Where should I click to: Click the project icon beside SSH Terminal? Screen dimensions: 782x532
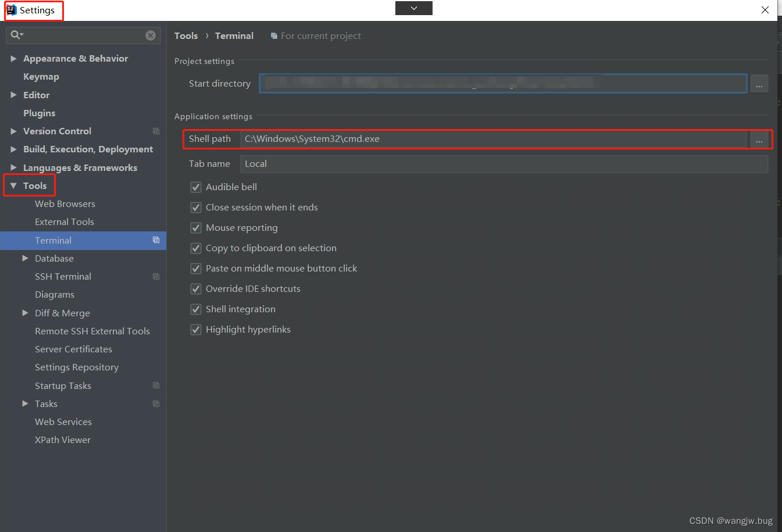[155, 276]
